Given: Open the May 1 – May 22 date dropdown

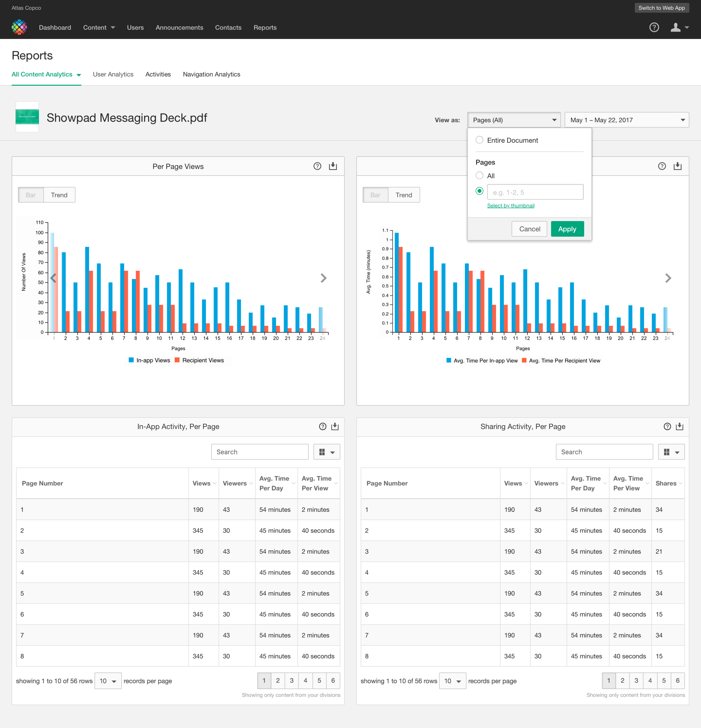Looking at the screenshot, I should [x=626, y=120].
